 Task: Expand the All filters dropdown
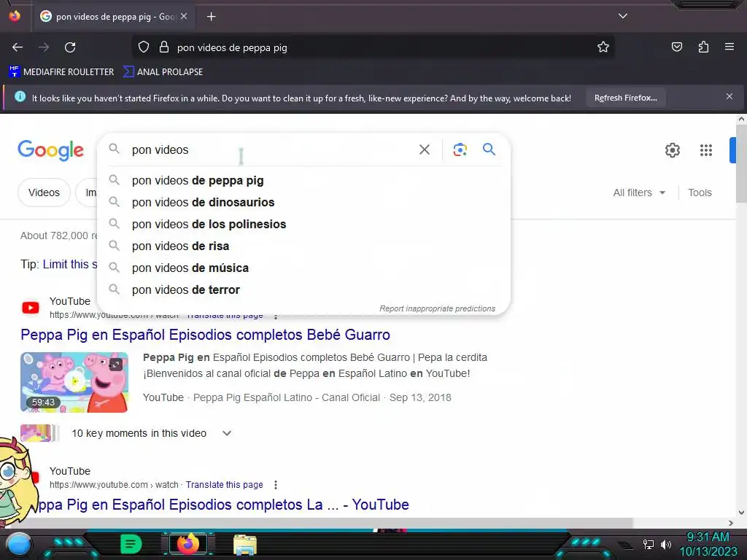click(639, 192)
